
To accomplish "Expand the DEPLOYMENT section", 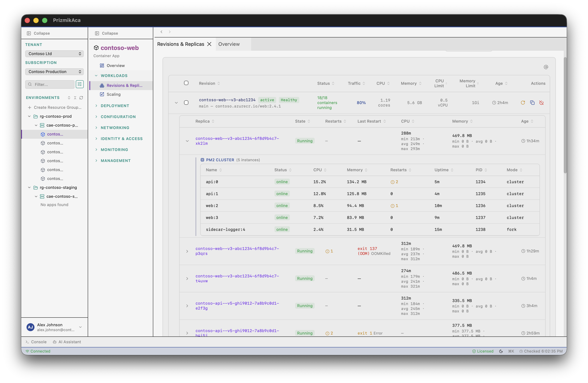I will pos(115,105).
